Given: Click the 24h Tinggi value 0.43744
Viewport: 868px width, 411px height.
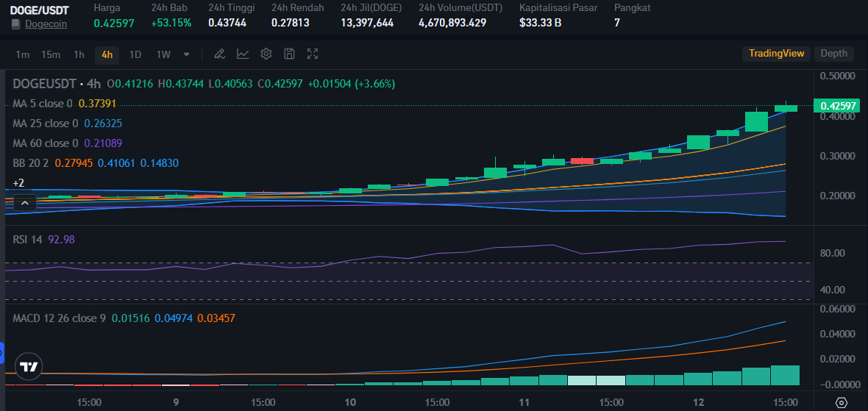Looking at the screenshot, I should pyautogui.click(x=227, y=23).
